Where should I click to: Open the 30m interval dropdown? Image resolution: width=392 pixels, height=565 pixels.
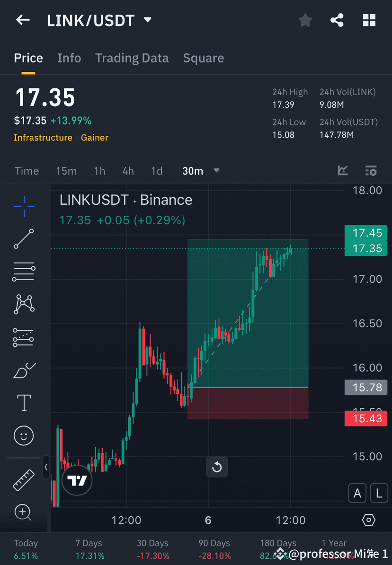click(201, 171)
